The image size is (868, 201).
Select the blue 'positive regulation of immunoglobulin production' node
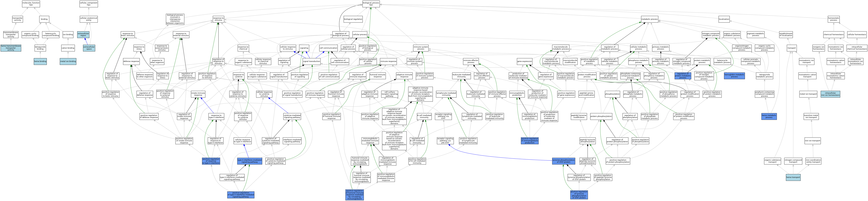pos(530,141)
